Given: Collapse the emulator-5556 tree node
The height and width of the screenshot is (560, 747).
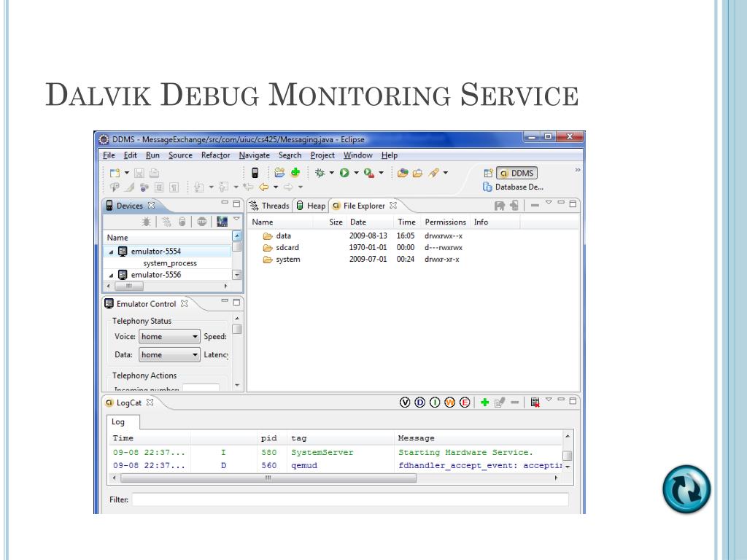Looking at the screenshot, I should (111, 275).
